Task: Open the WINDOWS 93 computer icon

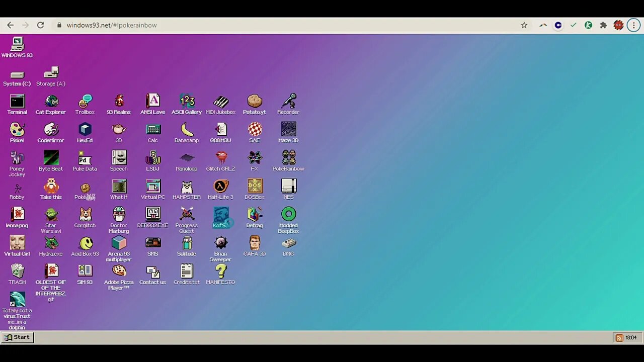Action: tap(17, 48)
